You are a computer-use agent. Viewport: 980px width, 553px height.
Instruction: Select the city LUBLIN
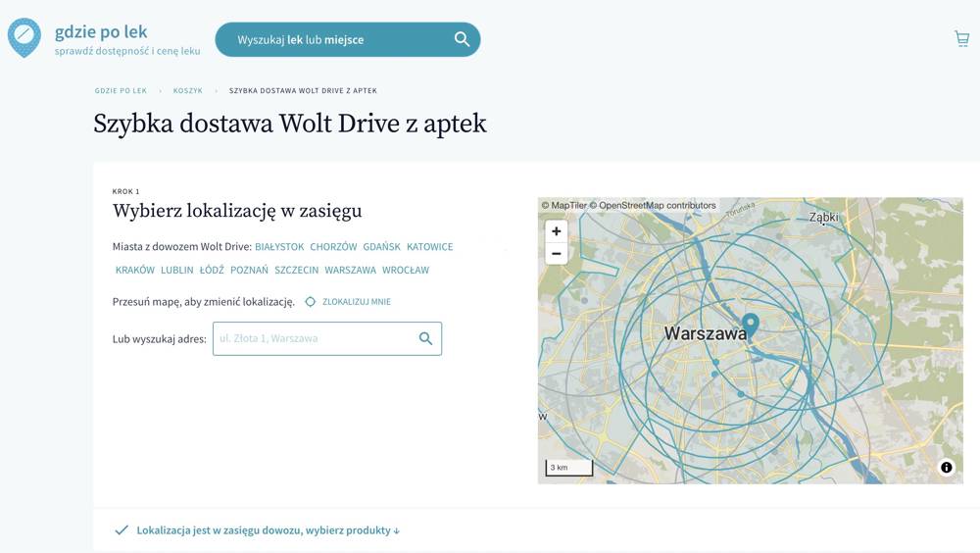[x=176, y=271]
